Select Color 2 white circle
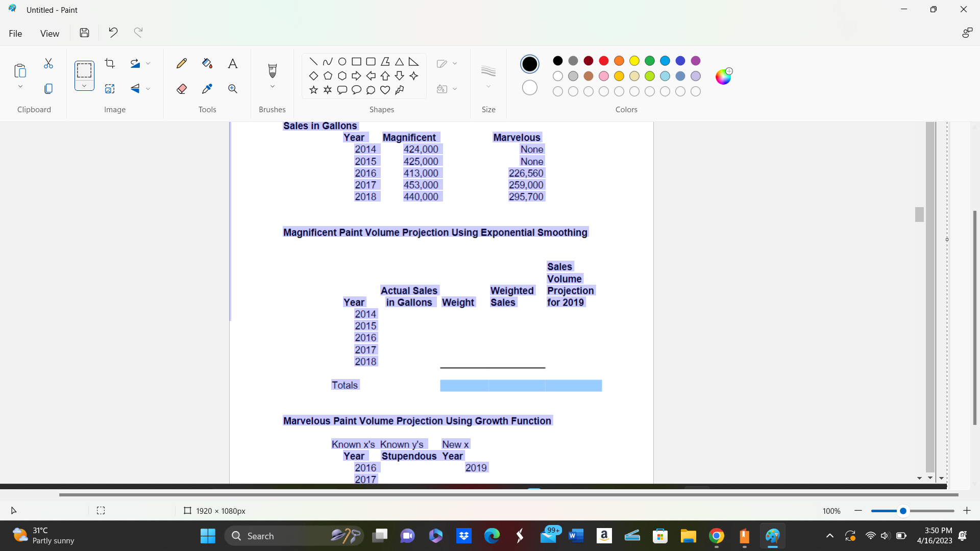The image size is (980, 551). click(x=530, y=88)
